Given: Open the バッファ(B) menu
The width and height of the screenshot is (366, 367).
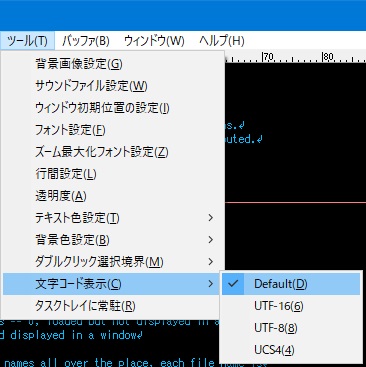Looking at the screenshot, I should pos(86,41).
